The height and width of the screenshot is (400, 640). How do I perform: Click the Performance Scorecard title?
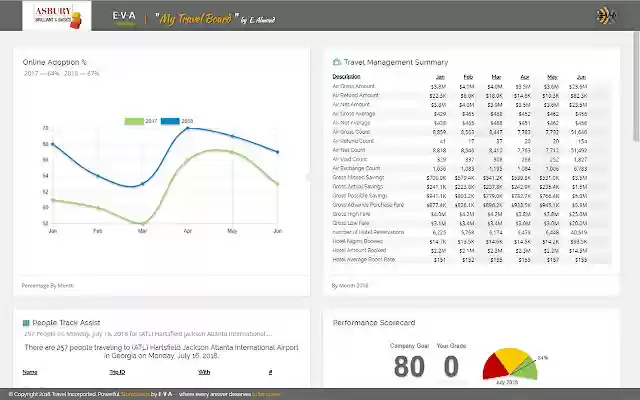(x=374, y=323)
